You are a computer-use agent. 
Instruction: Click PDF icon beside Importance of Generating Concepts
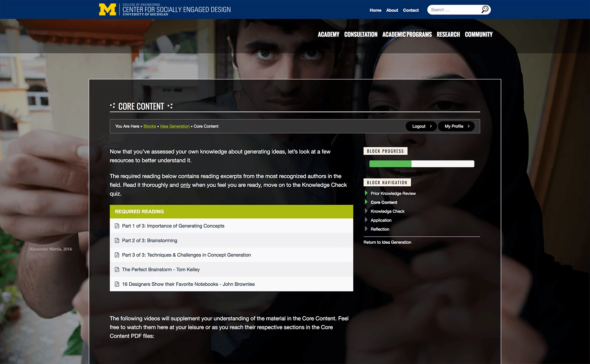pyautogui.click(x=117, y=226)
